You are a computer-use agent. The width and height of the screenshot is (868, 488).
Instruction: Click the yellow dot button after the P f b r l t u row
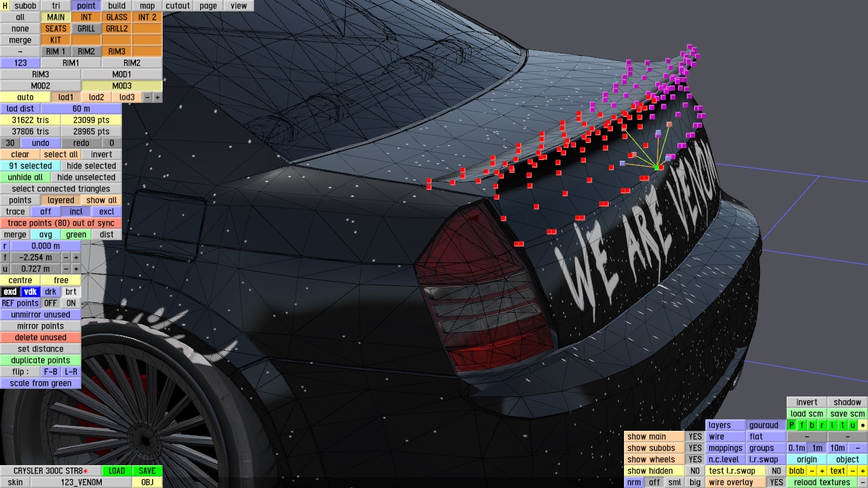pos(862,425)
